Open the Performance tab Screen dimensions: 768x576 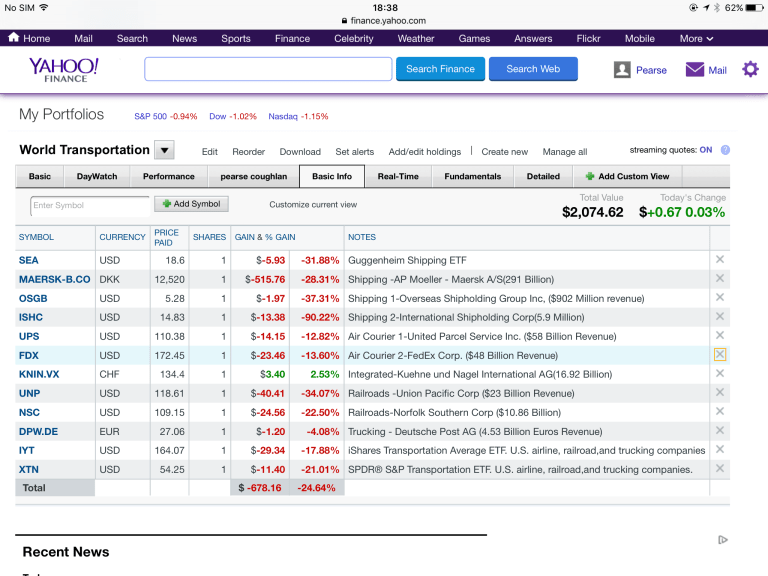[168, 176]
